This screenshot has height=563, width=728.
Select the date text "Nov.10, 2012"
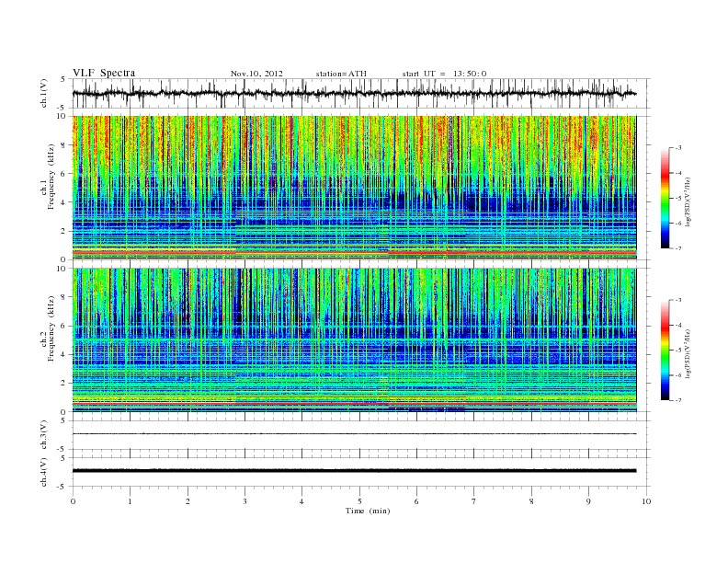(256, 74)
